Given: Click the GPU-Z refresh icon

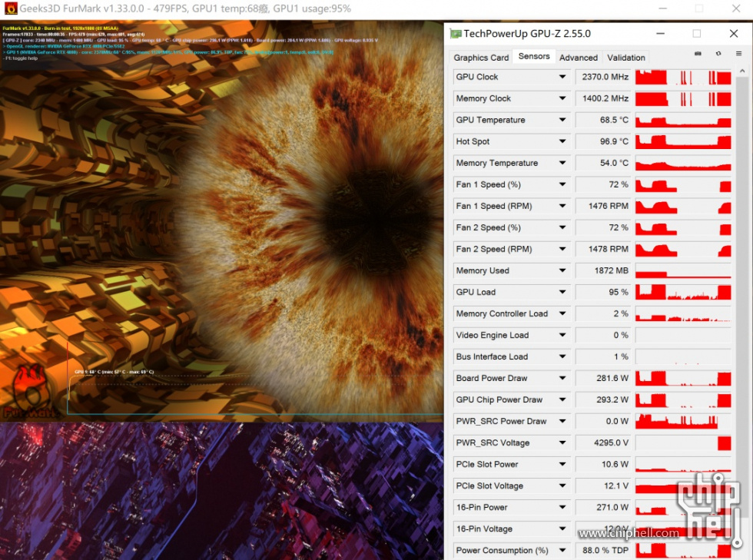Looking at the screenshot, I should click(718, 54).
